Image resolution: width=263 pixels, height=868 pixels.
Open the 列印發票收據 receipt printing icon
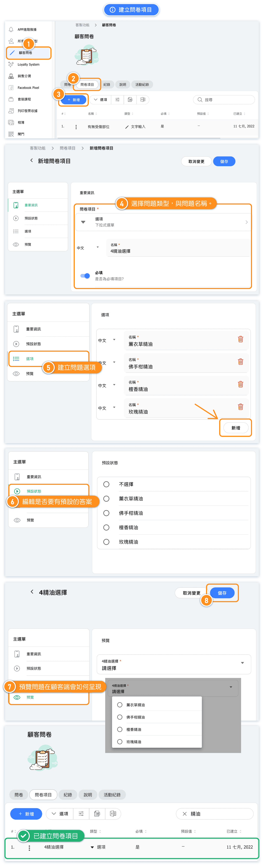point(11,111)
